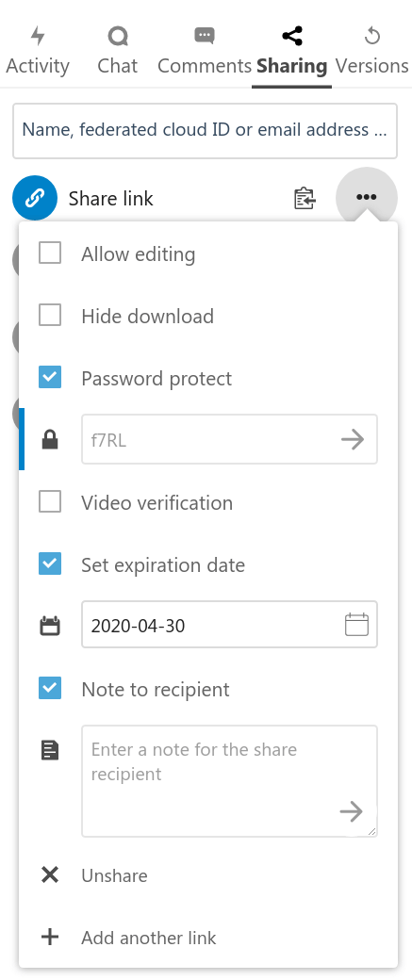Collapse Note to recipient via its checkbox

[50, 688]
